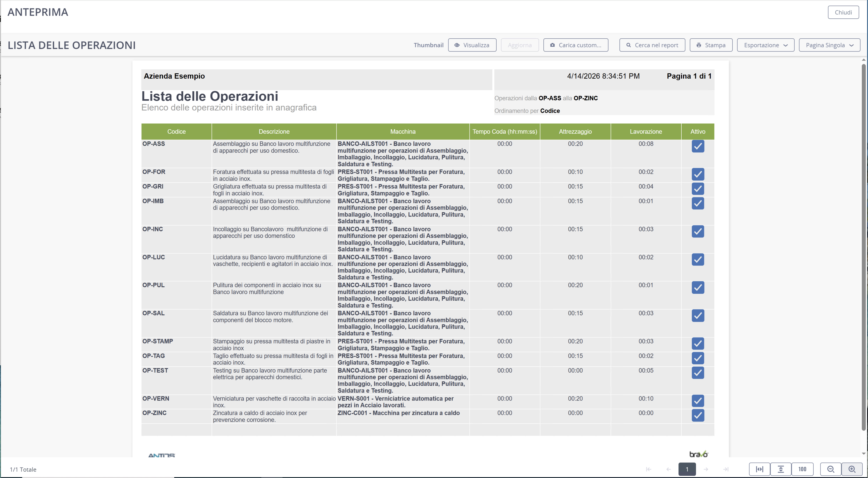Click the Macchina column header
868x478 pixels.
(403, 131)
